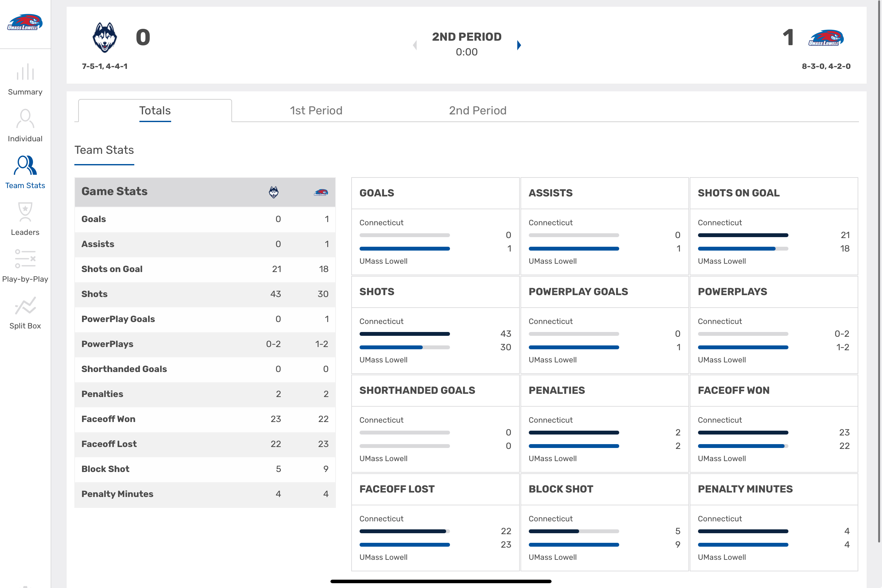Click UMass Lowell bar in PENALTY MINUTES card

click(743, 545)
